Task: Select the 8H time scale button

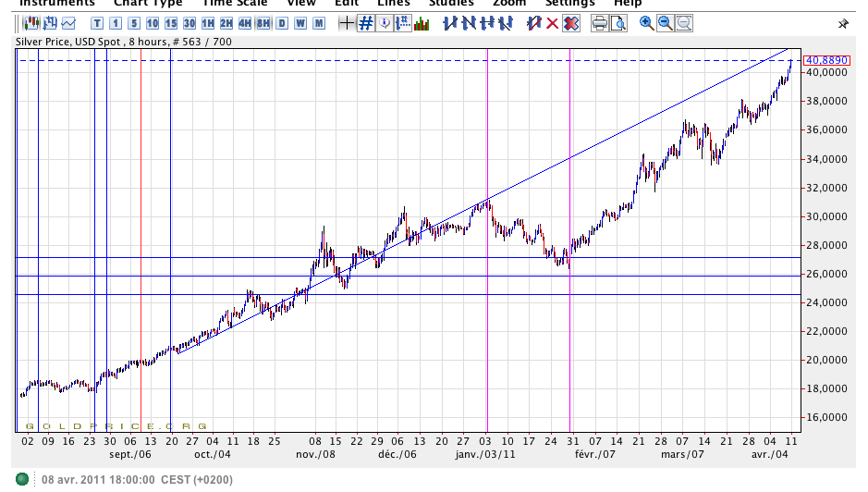Action: coord(263,23)
